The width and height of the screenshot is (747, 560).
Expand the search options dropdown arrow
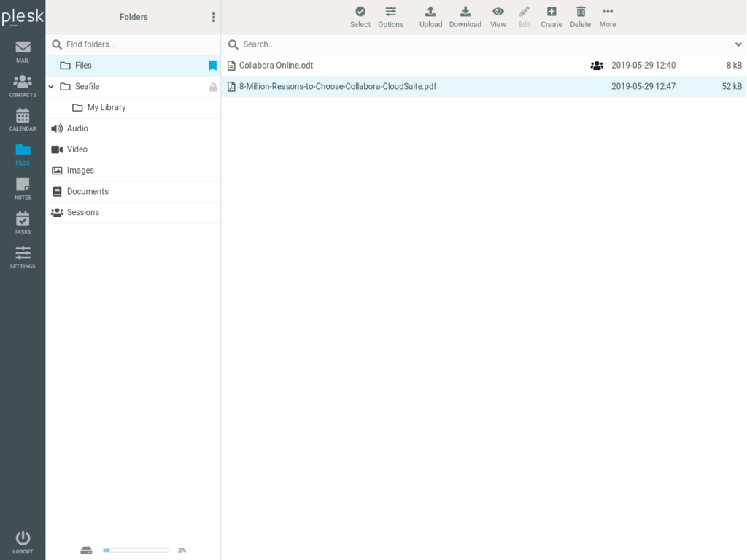tap(738, 44)
